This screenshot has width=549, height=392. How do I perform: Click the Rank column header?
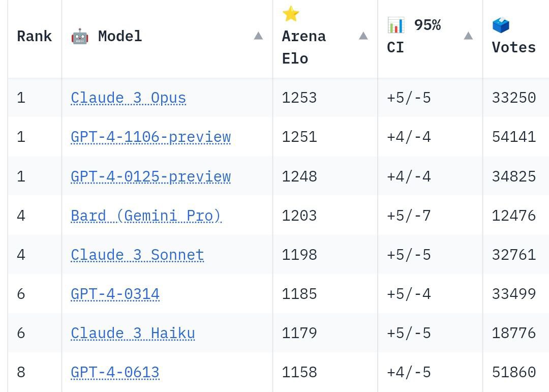pyautogui.click(x=35, y=36)
